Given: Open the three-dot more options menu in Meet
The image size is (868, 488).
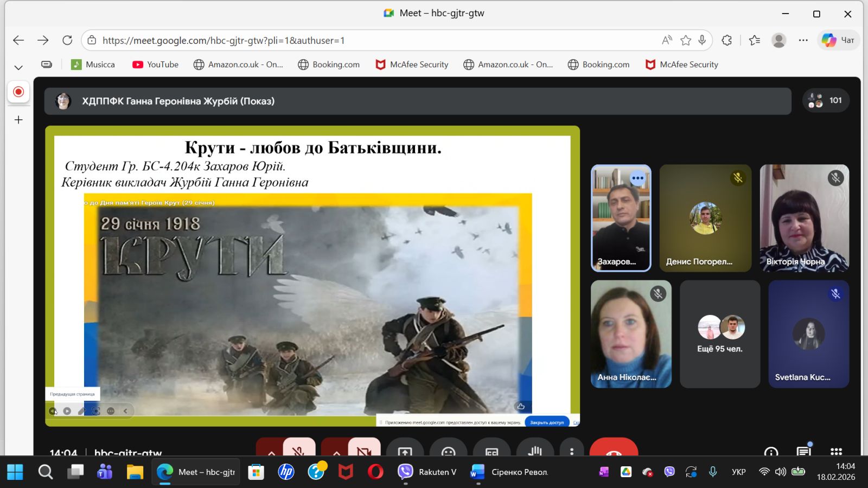Looking at the screenshot, I should [571, 450].
